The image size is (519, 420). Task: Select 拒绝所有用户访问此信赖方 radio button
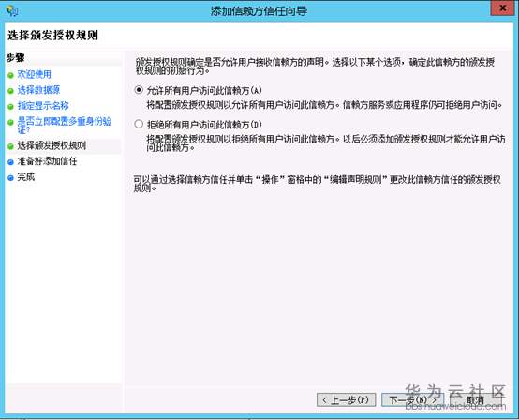tap(139, 124)
